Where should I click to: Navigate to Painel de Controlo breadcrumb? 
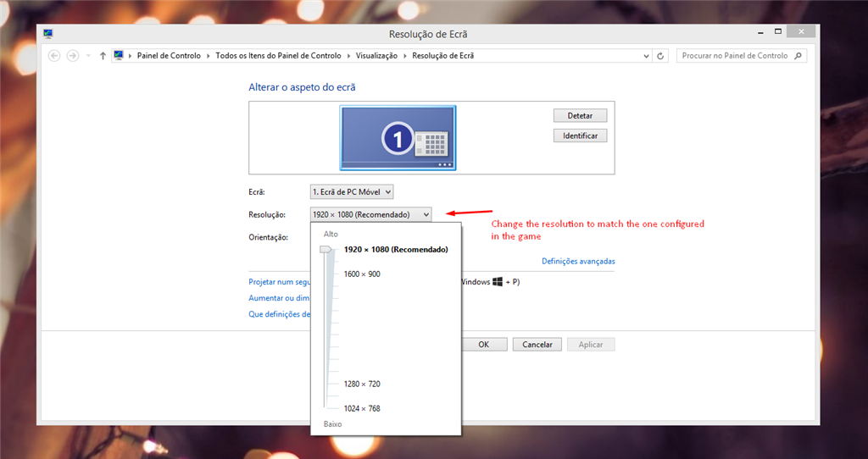point(169,56)
